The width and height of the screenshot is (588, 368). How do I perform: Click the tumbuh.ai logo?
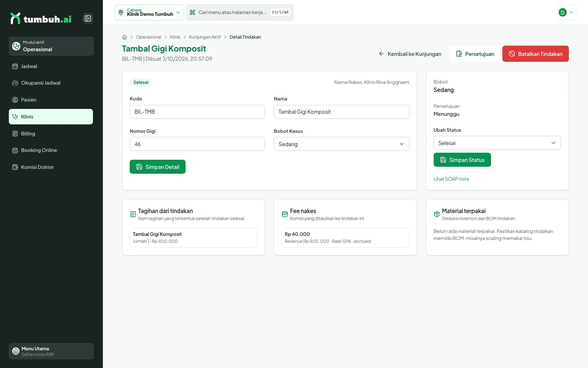pos(41,19)
